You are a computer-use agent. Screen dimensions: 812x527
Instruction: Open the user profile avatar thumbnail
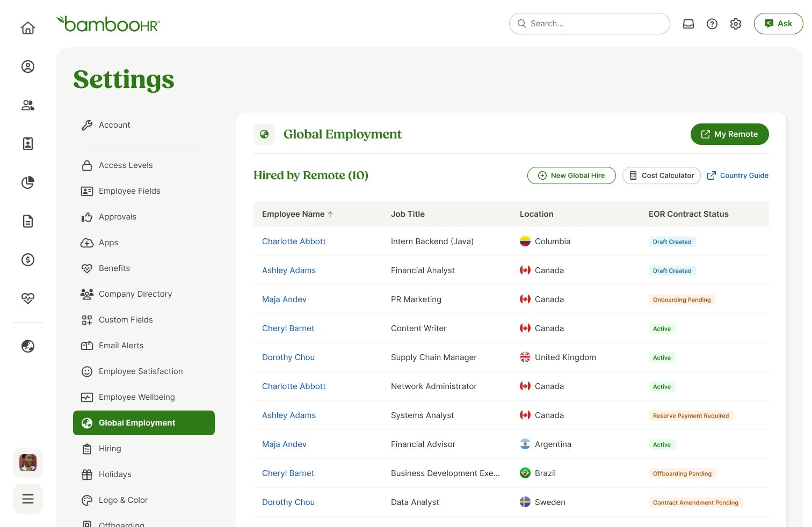tap(28, 463)
